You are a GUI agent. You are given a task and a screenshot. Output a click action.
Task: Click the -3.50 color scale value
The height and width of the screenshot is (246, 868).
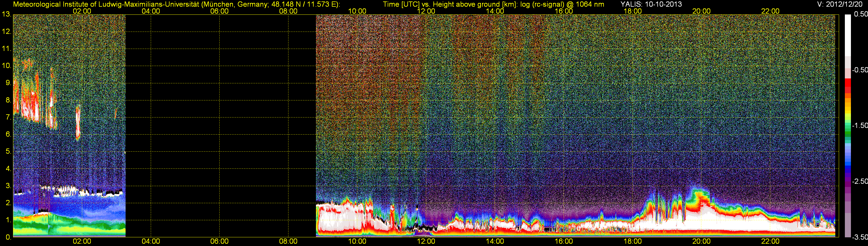(860, 237)
